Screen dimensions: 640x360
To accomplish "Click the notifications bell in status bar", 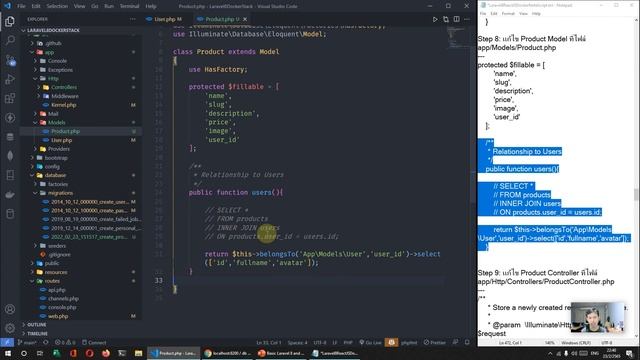I will tap(467, 342).
